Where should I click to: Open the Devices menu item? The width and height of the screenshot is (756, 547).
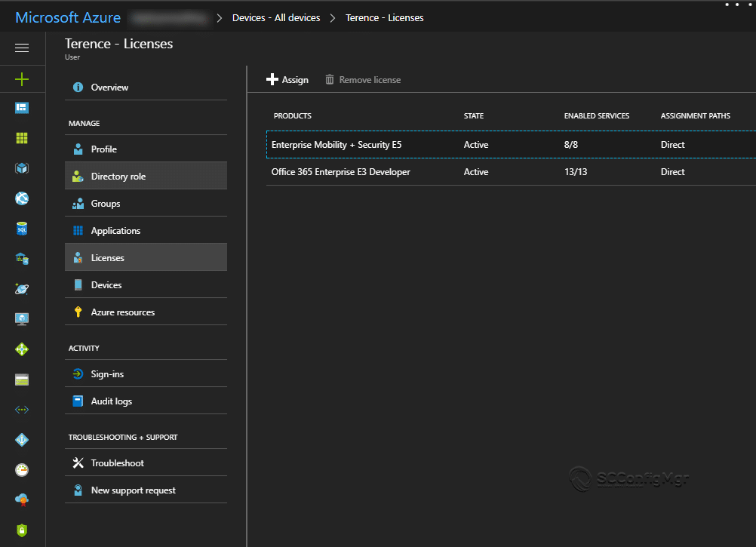(x=146, y=285)
